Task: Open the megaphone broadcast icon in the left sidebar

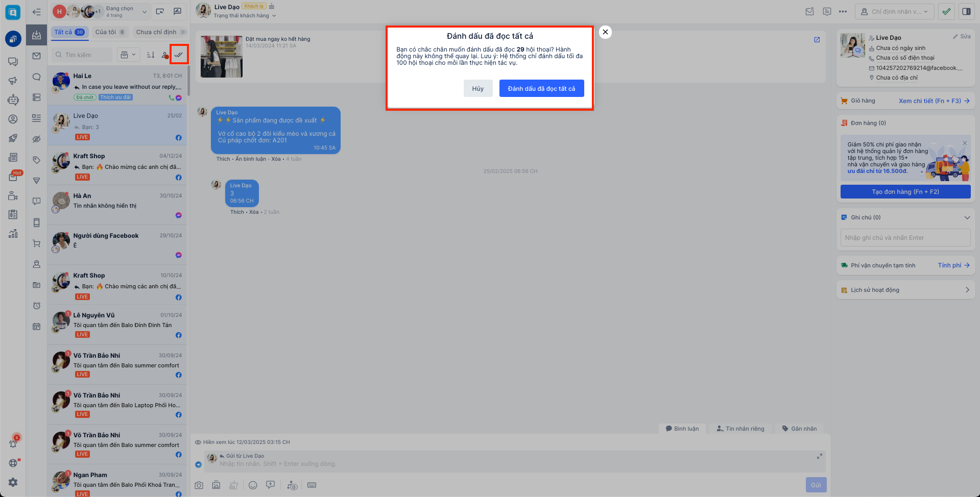Action: [x=13, y=81]
